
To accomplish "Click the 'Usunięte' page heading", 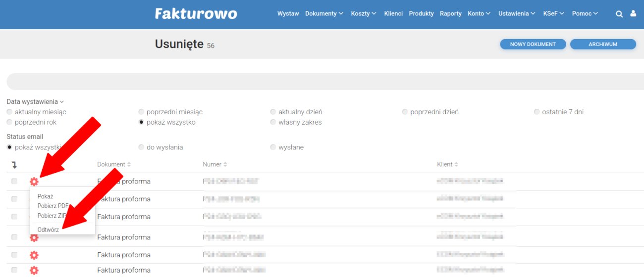I will (179, 44).
